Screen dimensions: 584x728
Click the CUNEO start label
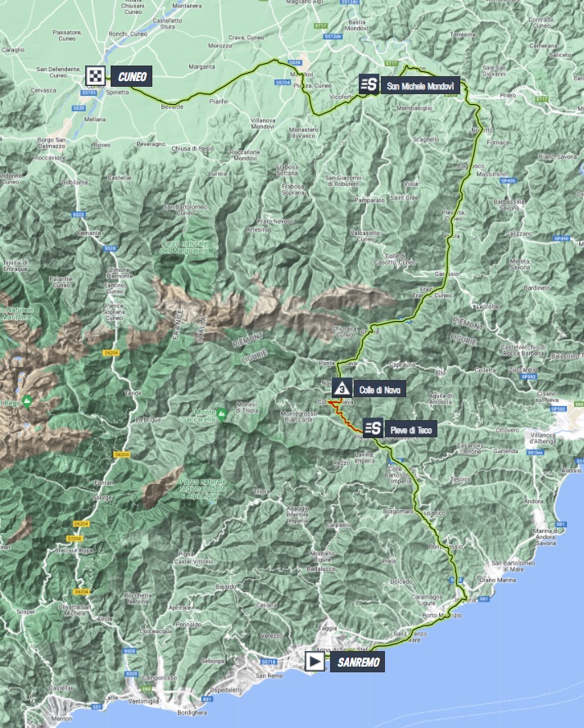(133, 76)
